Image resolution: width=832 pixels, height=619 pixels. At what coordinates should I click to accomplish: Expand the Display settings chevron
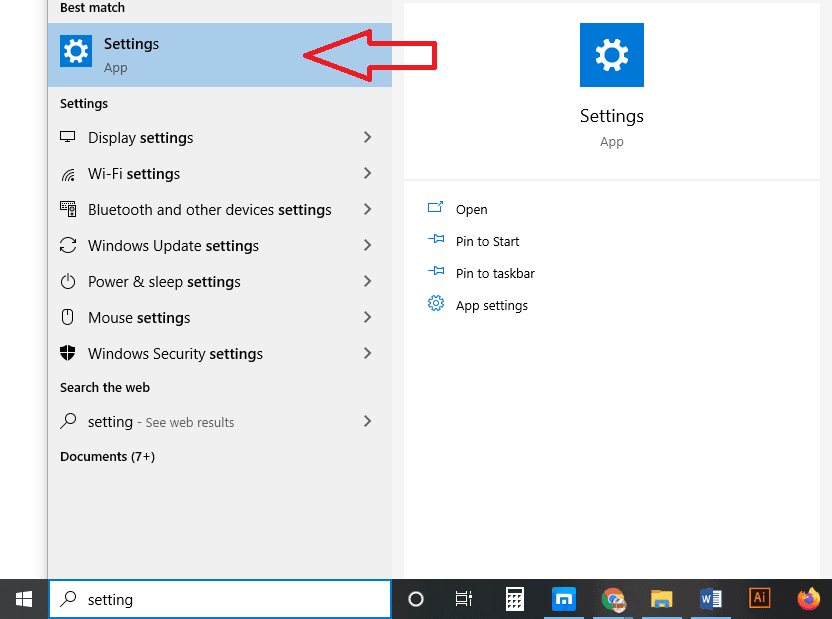point(367,137)
